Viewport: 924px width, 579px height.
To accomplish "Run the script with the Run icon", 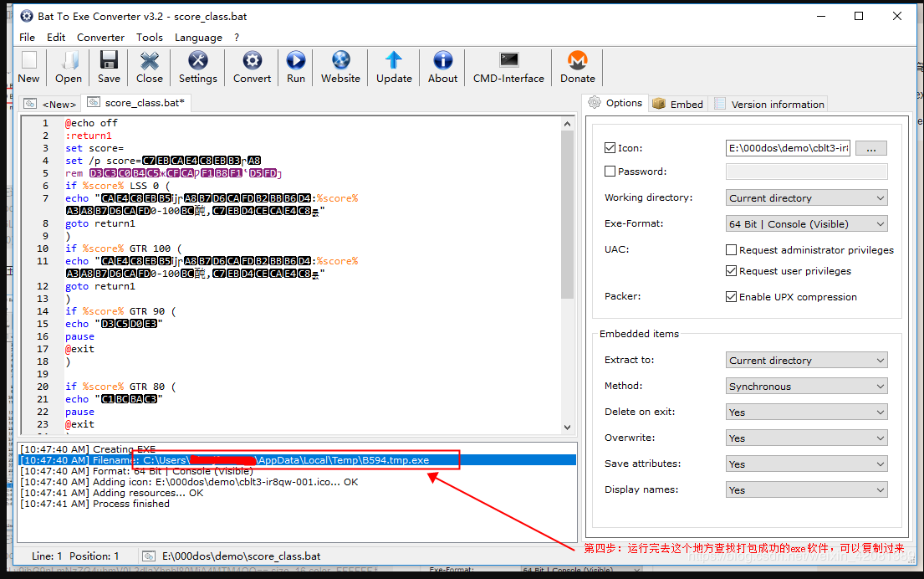I will 296,67.
